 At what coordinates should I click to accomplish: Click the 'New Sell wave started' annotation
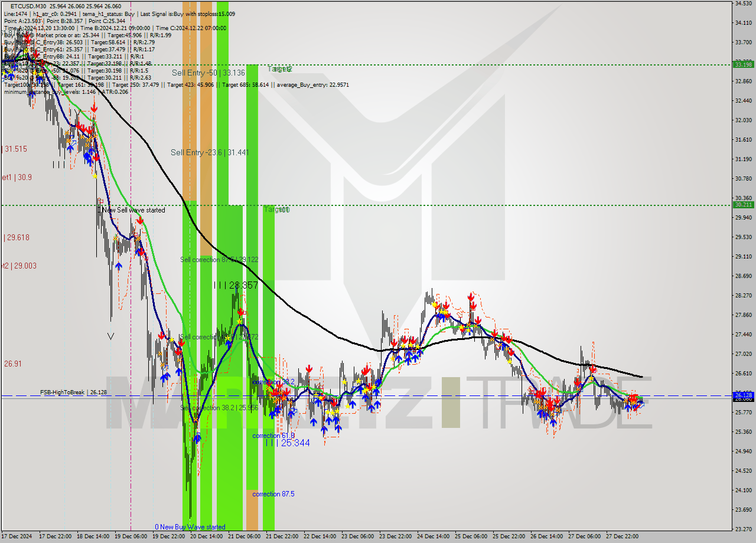(133, 210)
